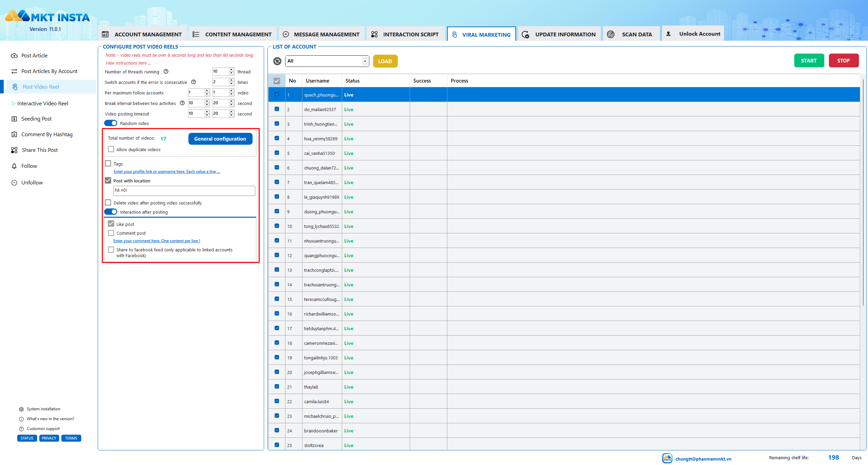
Task: Click the refresh icon beside account filter
Action: pos(277,61)
